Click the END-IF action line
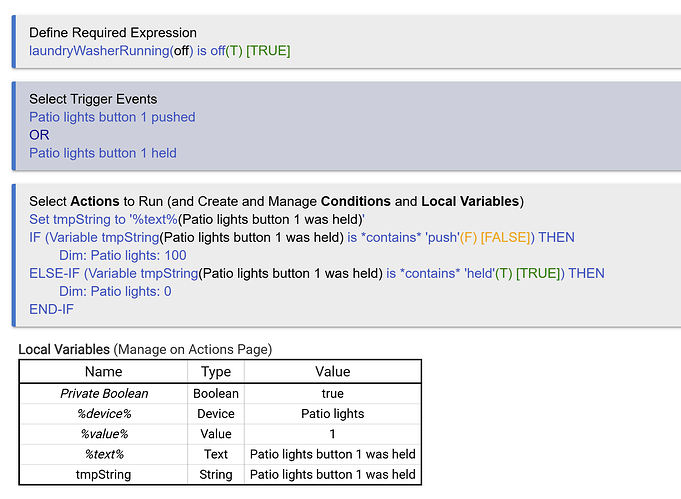681x499 pixels. tap(50, 309)
